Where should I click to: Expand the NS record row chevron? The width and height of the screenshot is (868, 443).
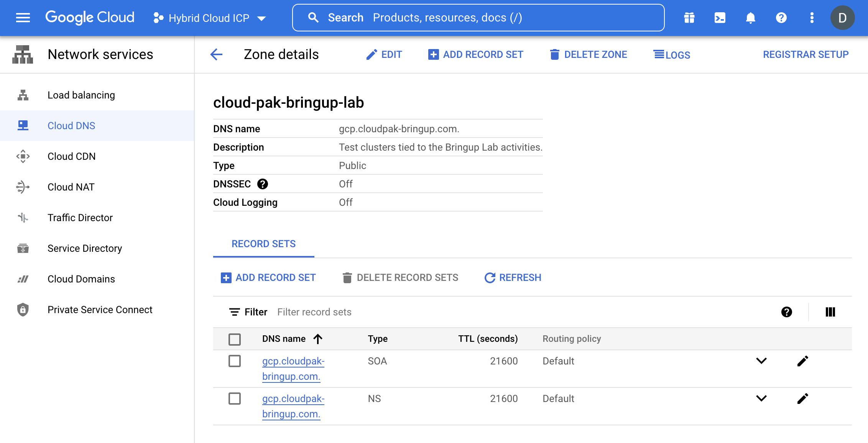tap(761, 398)
